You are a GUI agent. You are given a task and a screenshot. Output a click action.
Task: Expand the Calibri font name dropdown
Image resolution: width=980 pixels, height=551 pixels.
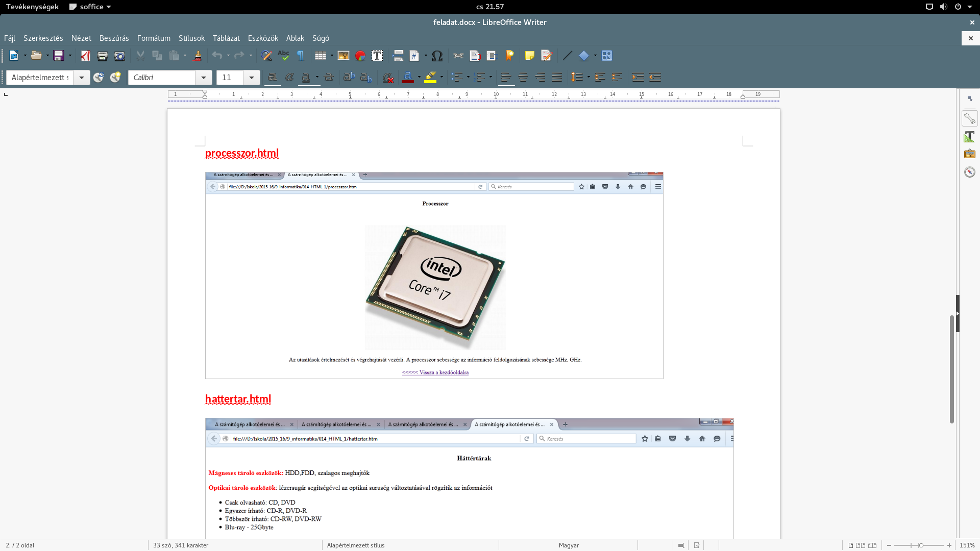click(204, 78)
